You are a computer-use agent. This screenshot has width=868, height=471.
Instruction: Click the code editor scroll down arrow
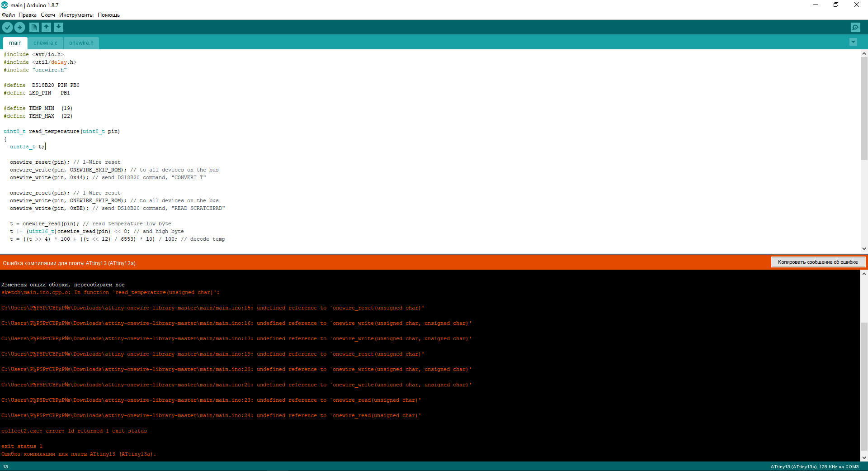coord(864,248)
